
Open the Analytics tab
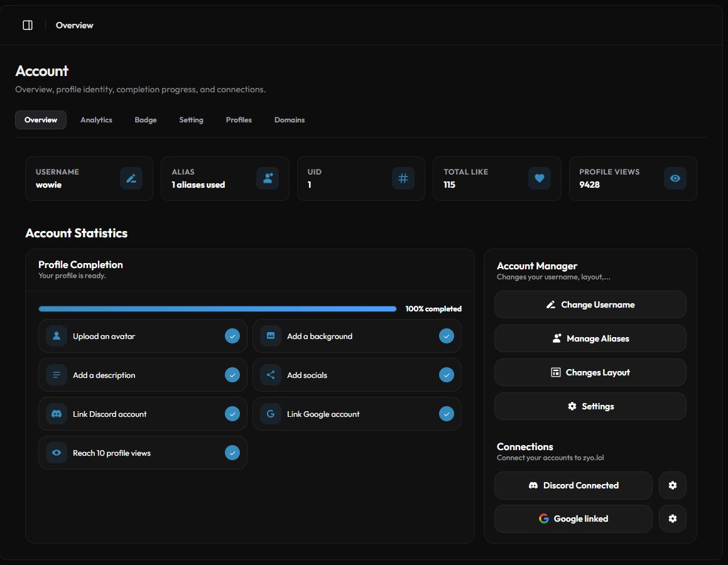tap(96, 120)
